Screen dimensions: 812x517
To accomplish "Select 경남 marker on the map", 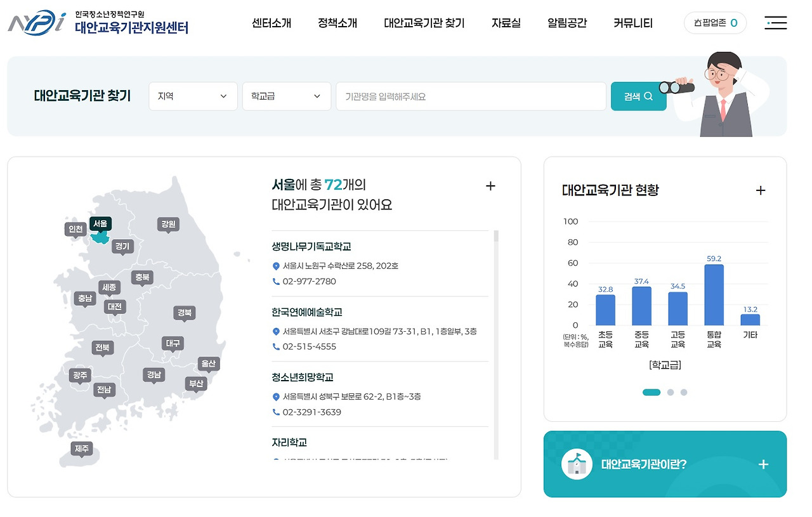I will [154, 376].
